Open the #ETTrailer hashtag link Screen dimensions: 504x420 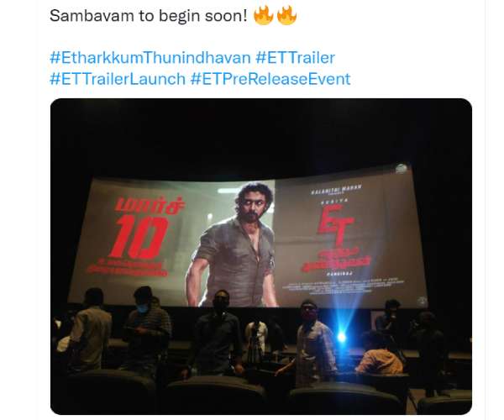click(296, 58)
